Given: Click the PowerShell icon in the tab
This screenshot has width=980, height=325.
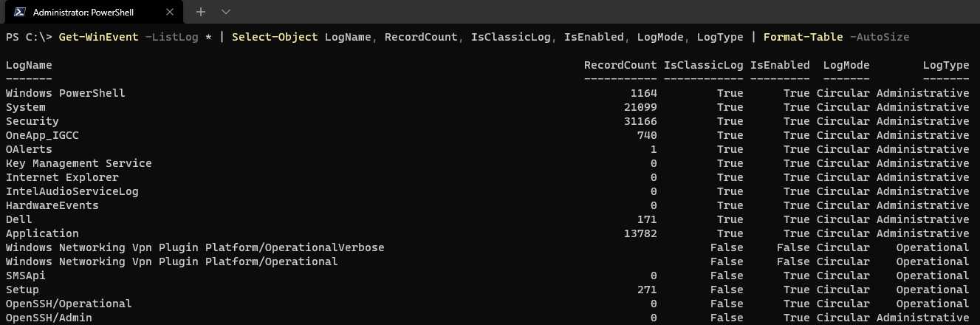Looking at the screenshot, I should (x=21, y=12).
